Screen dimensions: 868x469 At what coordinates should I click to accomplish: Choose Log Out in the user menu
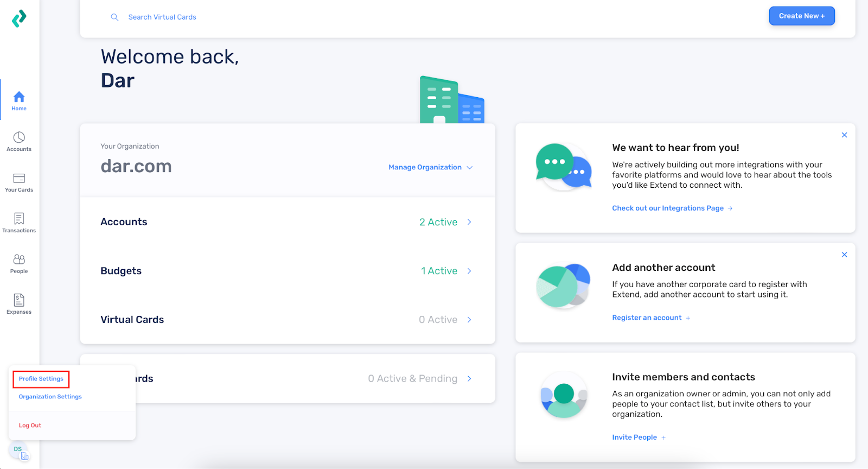[x=30, y=426]
